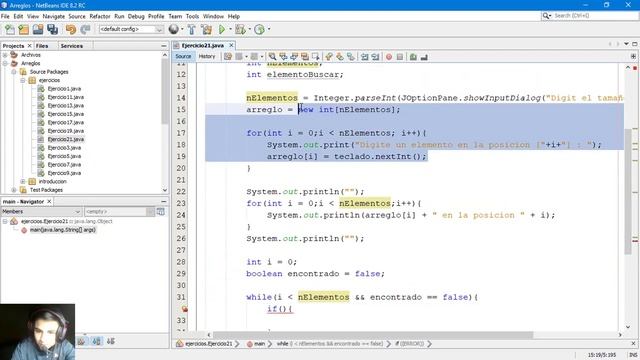The width and height of the screenshot is (640, 360).
Task: Open the Run Project dropdown arrow
Action: coord(230,29)
